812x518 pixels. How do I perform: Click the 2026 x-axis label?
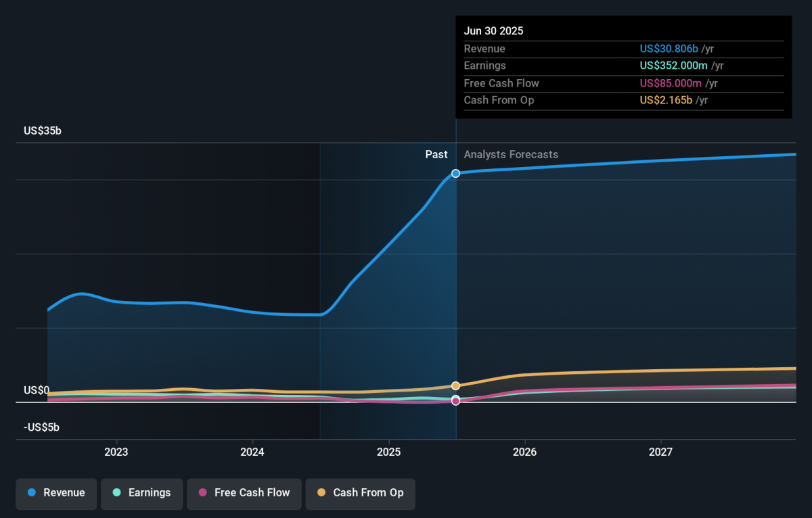(525, 452)
